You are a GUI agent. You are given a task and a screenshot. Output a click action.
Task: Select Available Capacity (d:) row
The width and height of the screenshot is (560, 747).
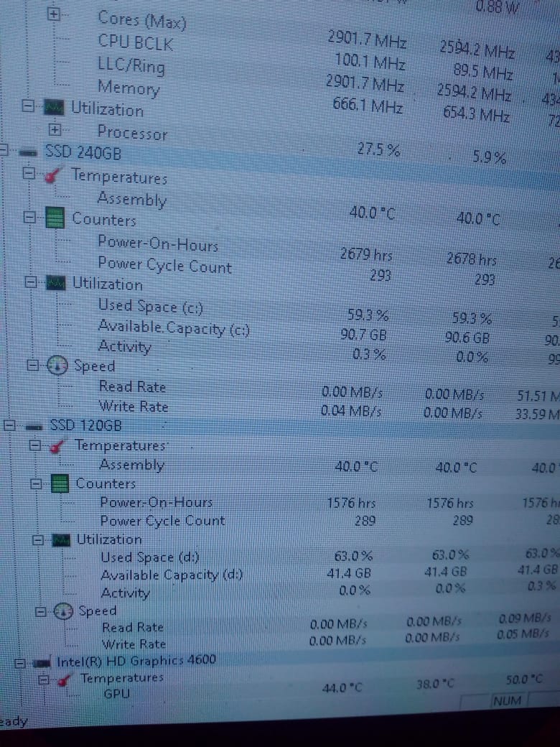[172, 575]
